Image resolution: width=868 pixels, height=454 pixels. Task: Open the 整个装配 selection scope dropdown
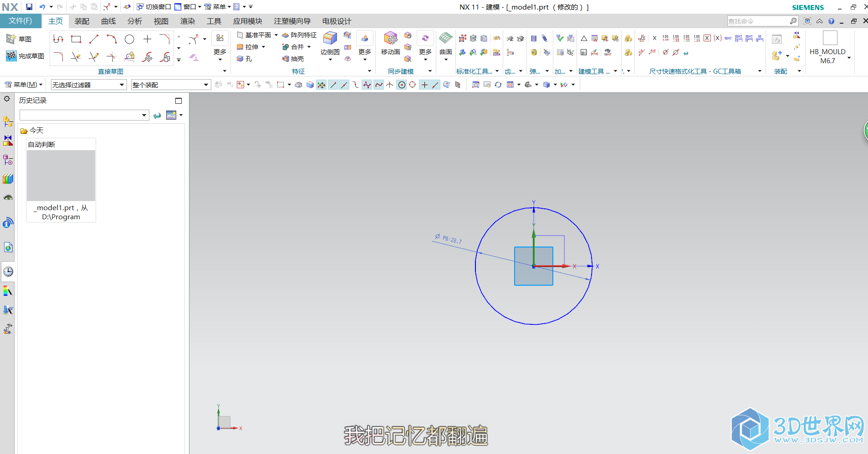[171, 85]
